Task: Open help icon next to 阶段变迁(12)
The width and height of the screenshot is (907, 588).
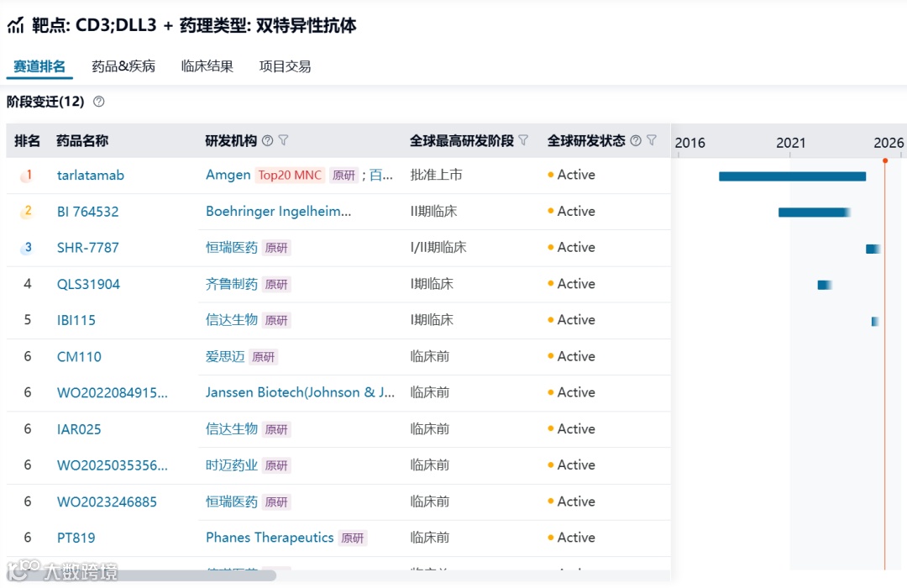Action: [x=99, y=102]
